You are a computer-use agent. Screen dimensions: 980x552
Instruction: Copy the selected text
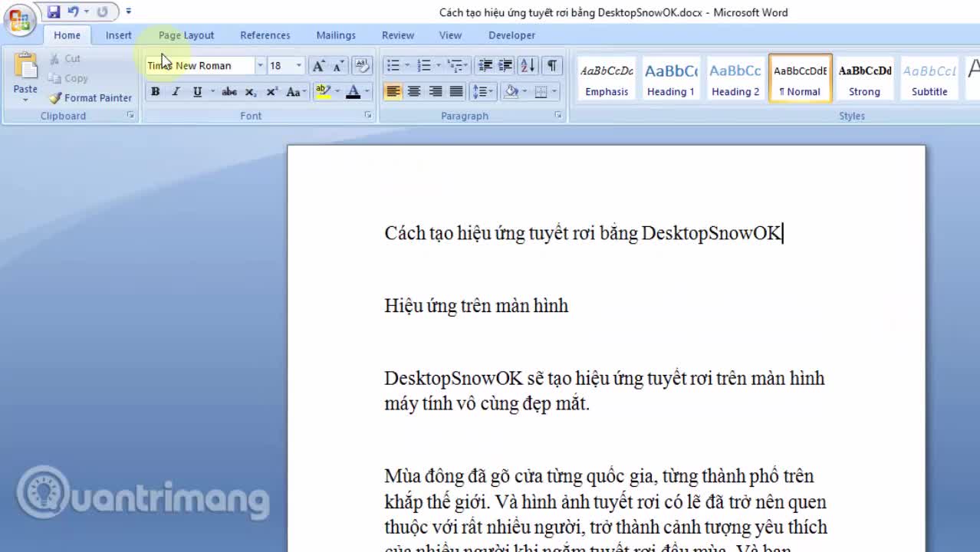point(68,78)
